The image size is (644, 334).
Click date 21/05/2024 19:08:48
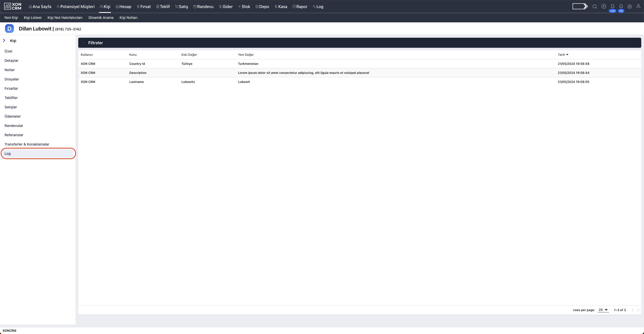click(x=574, y=64)
